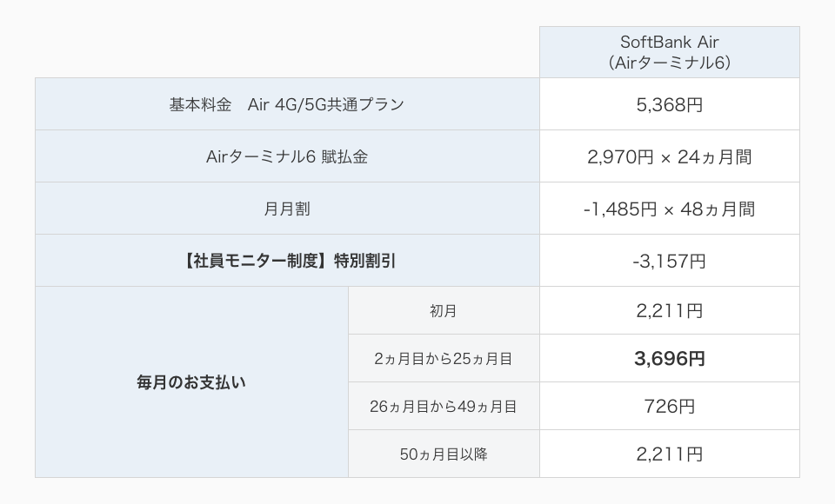
Task: Select the -1,485円 × 48ヵ月間 discount value
Action: pos(669,209)
